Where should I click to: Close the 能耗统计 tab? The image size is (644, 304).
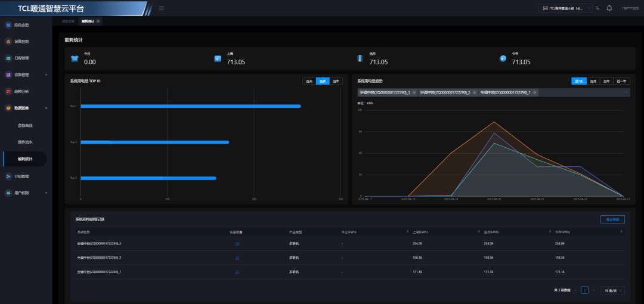pyautogui.click(x=98, y=21)
